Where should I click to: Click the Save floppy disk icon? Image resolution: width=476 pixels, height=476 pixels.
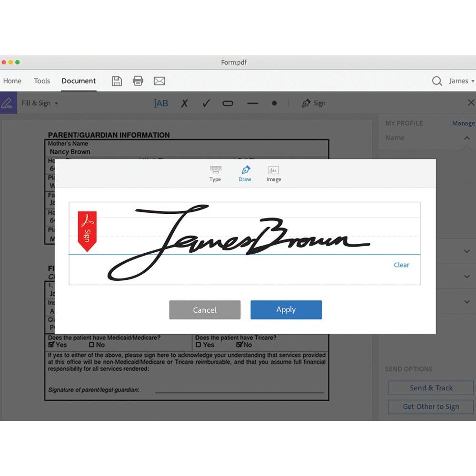coord(117,81)
